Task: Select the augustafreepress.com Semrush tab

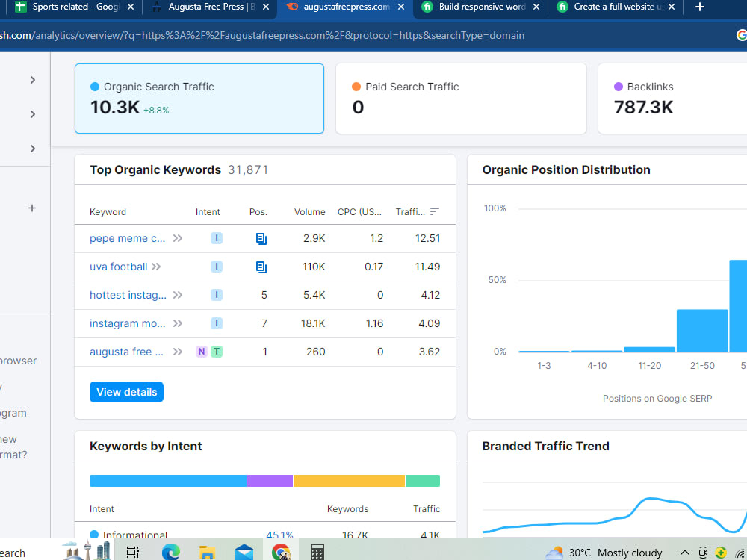Action: 345,7
